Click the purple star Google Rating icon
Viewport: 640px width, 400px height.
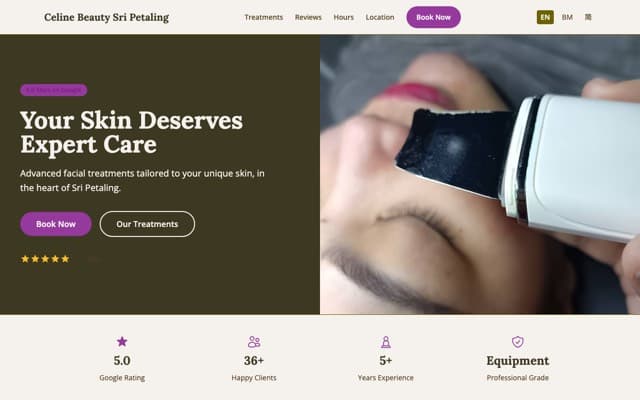click(x=122, y=342)
